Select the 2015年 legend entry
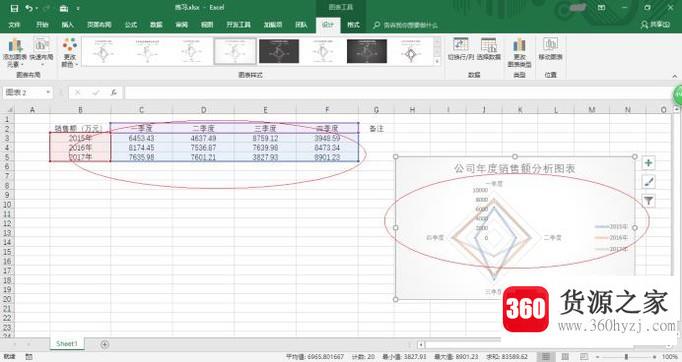Viewport: 682px width, 362px height. [612, 226]
